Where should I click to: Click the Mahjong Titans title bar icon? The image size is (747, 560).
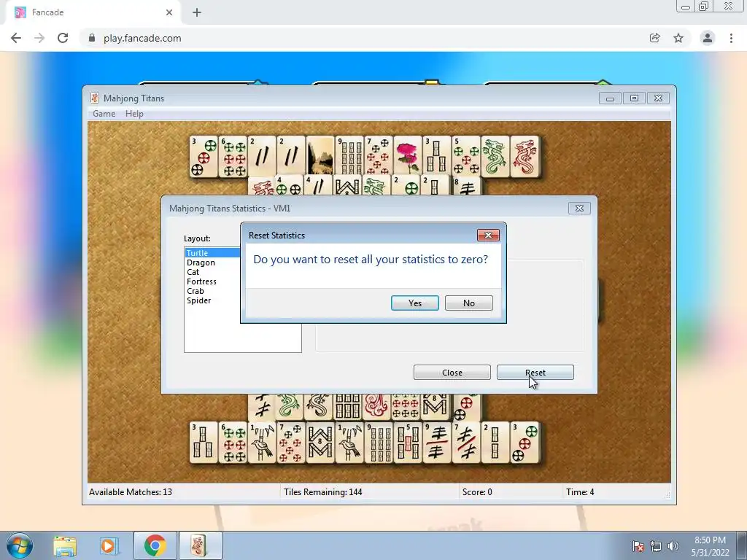coord(94,98)
